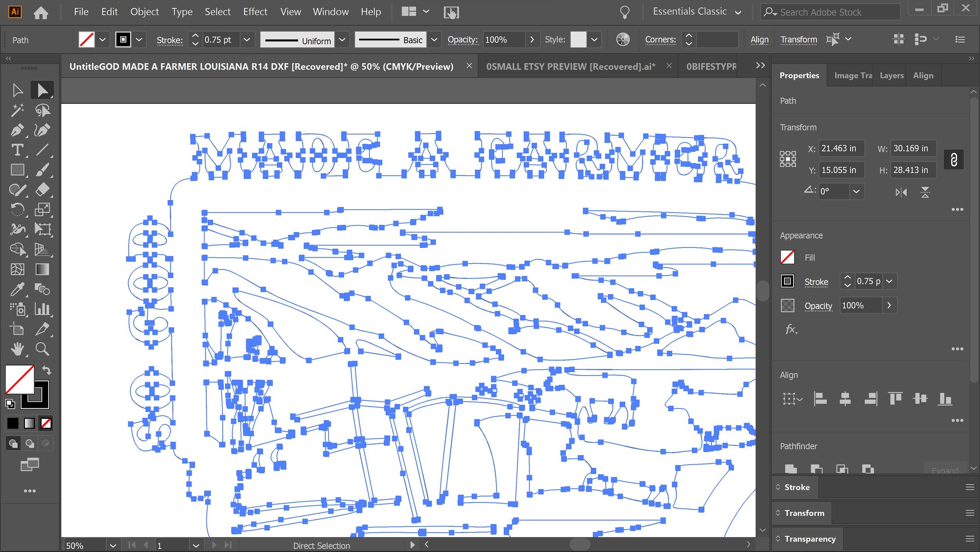Set paint mode to Gradient

coord(29,423)
